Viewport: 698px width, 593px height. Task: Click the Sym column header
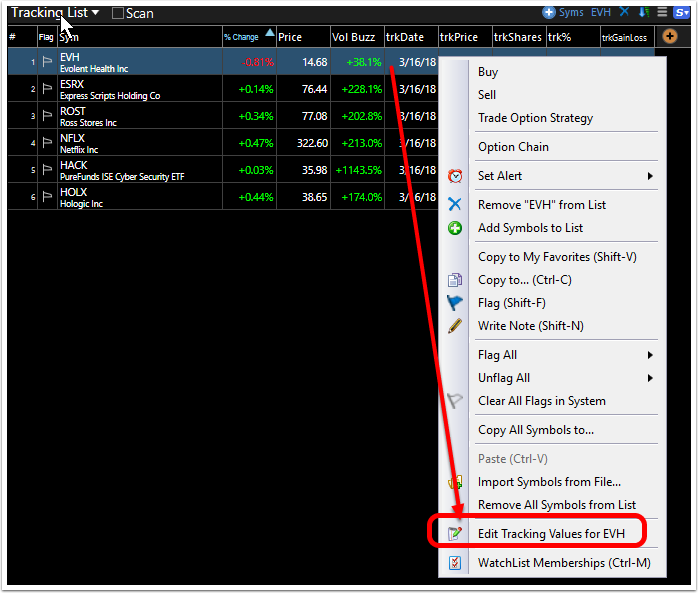point(140,37)
